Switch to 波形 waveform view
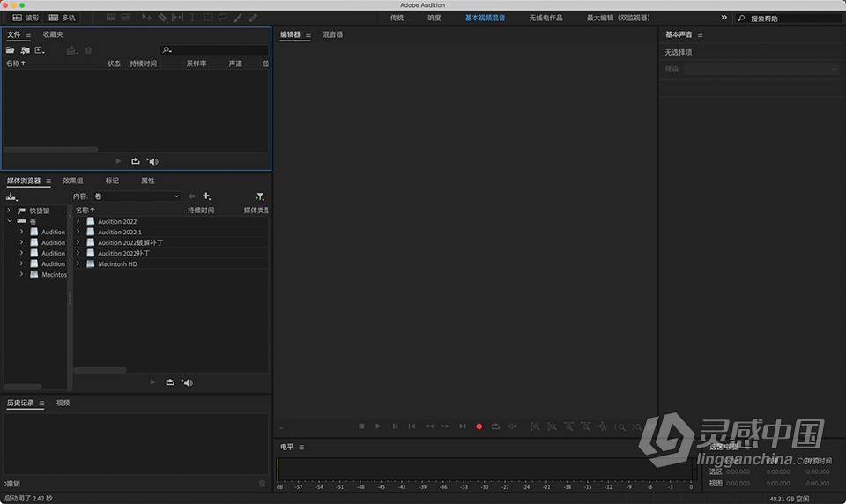Screen dimensions: 846x504 (26, 18)
